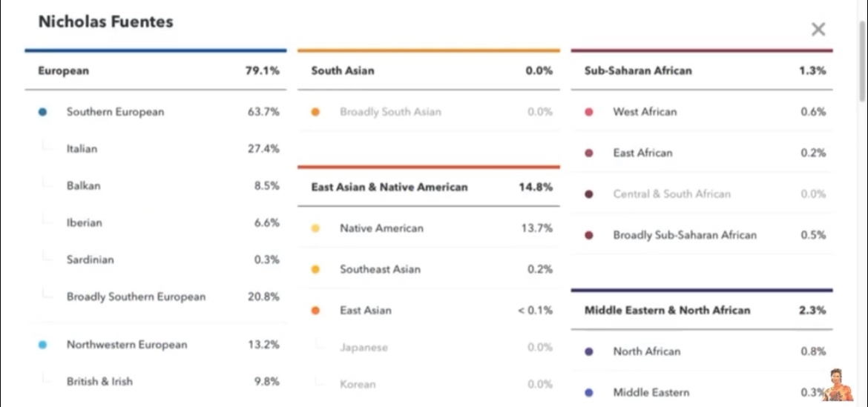Viewport: 868px width, 407px height.
Task: Select the Iberian sub-region row
Action: click(x=156, y=223)
